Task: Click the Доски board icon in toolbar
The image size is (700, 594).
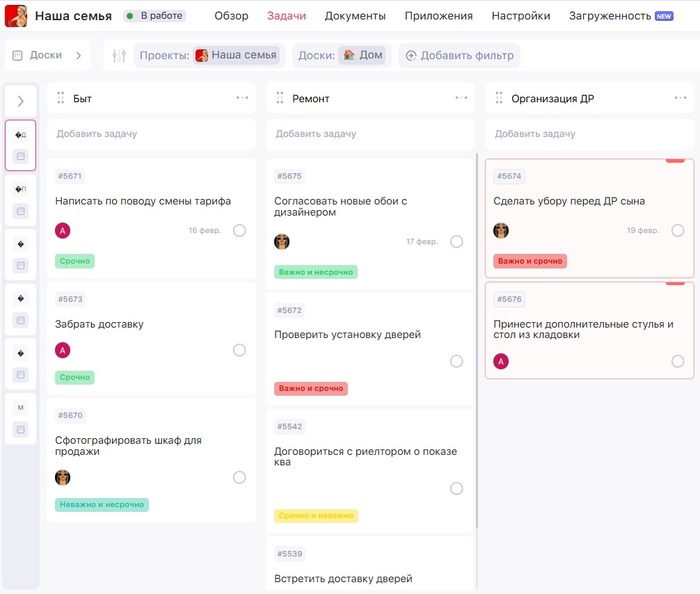Action: [x=17, y=56]
